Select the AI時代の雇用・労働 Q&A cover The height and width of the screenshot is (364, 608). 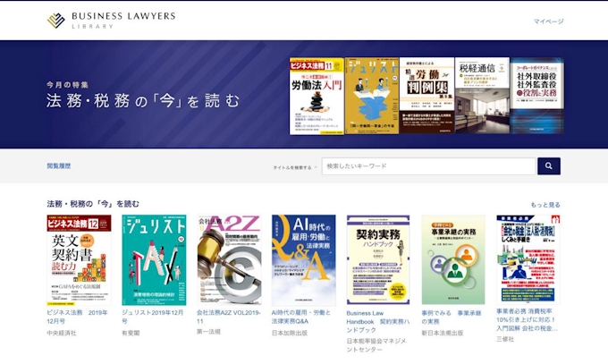coord(304,259)
